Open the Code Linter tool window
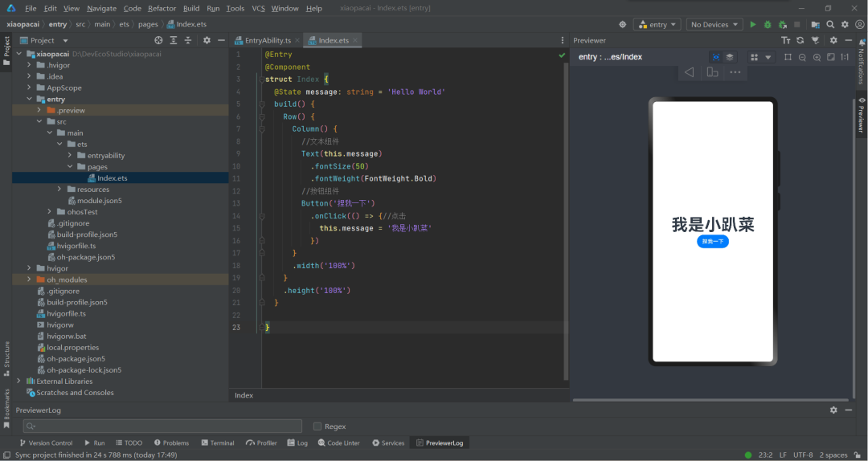The width and height of the screenshot is (868, 461). pyautogui.click(x=339, y=443)
